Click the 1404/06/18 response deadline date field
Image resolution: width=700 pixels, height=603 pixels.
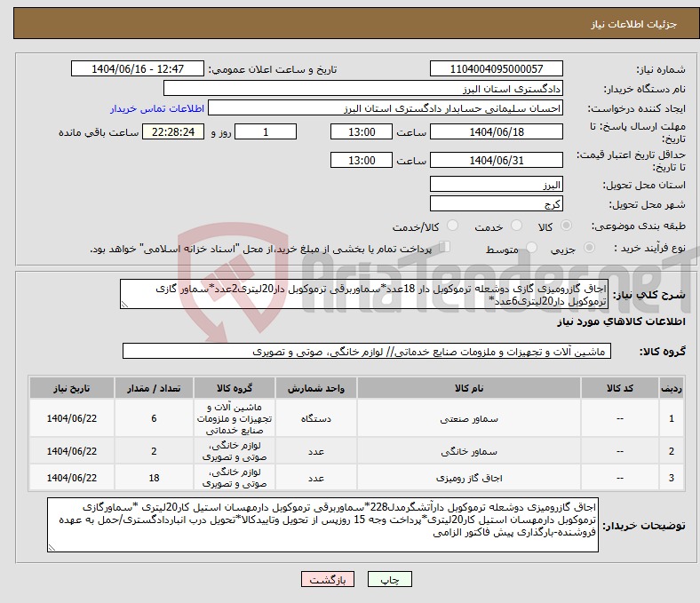(x=497, y=131)
